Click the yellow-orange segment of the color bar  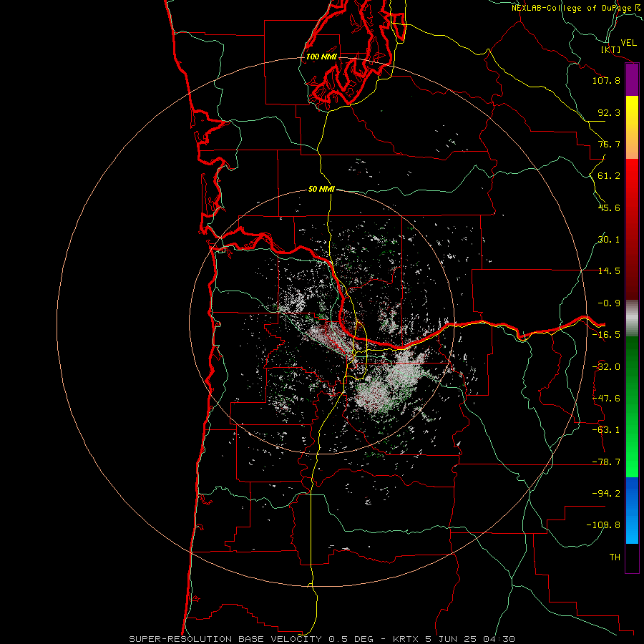[x=632, y=127]
